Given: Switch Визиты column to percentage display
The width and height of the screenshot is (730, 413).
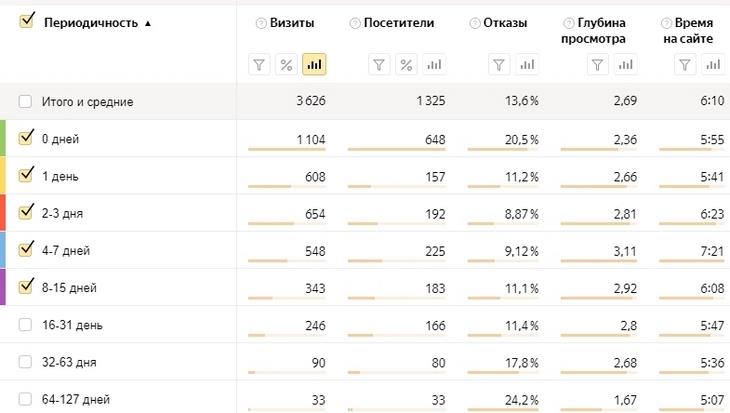Looking at the screenshot, I should [x=286, y=65].
